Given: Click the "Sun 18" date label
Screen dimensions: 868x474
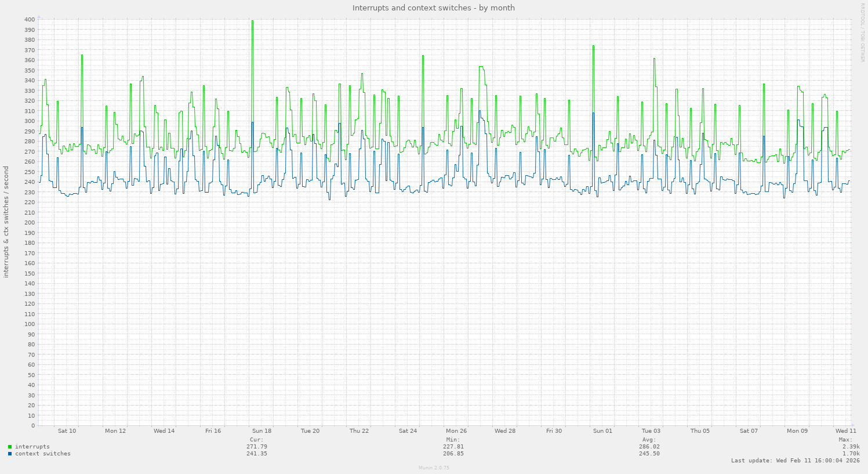Looking at the screenshot, I should [x=262, y=430].
